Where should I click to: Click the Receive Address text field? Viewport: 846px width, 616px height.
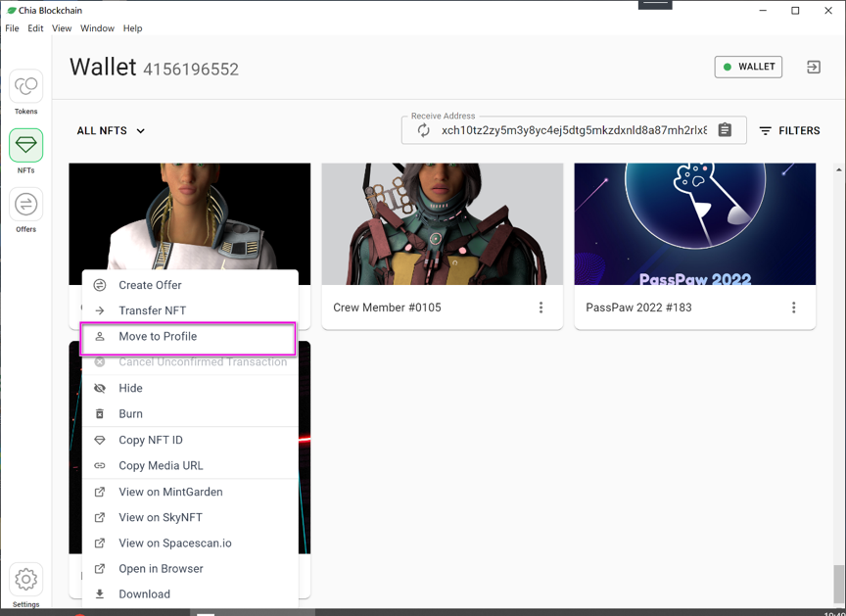pos(574,130)
